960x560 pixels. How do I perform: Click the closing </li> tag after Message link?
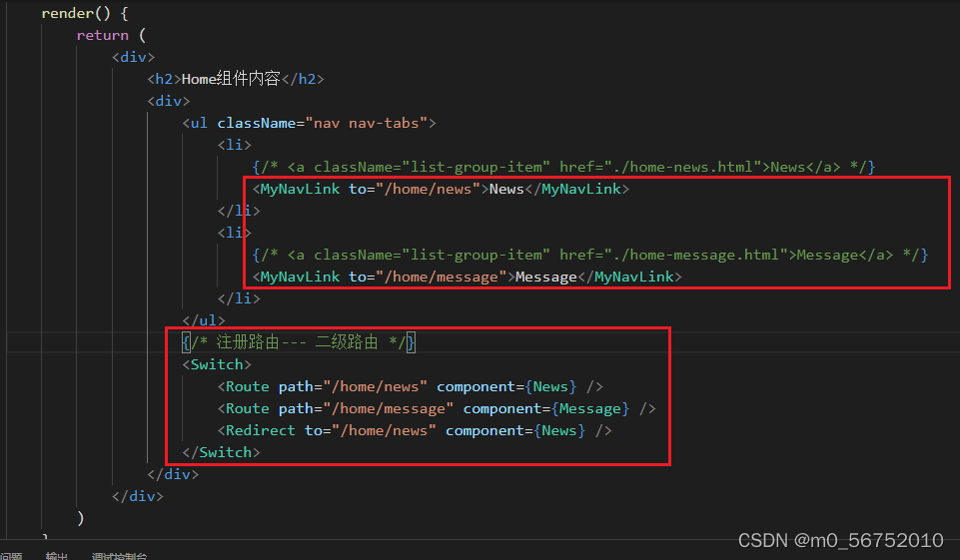coord(239,298)
